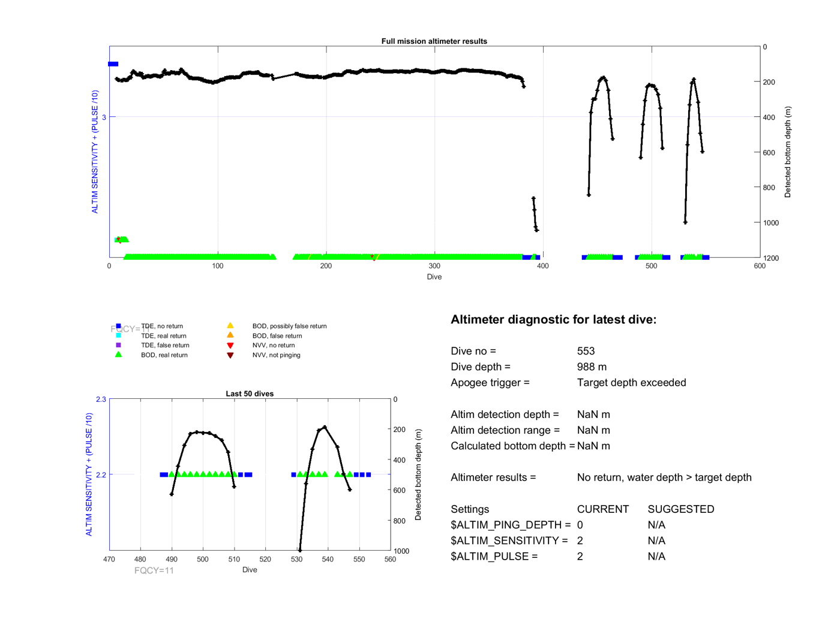The image size is (840, 619).
Task: Click the 'BOD, possibly false return' legend label
Action: click(x=289, y=326)
